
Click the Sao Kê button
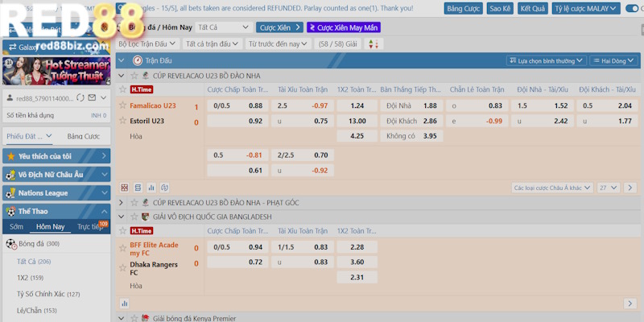click(500, 8)
